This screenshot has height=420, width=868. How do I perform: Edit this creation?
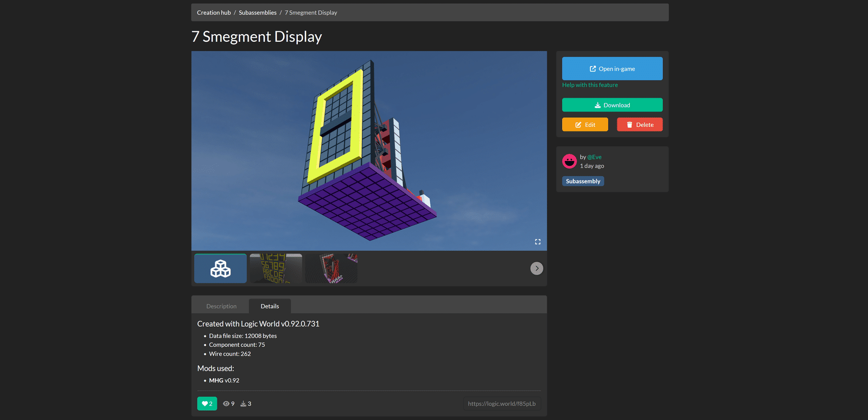(585, 125)
